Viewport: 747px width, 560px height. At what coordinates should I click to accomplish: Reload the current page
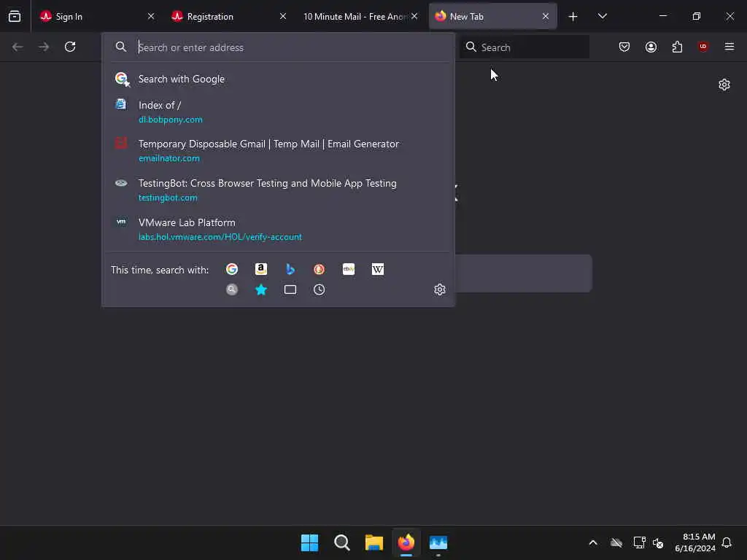[x=70, y=47]
